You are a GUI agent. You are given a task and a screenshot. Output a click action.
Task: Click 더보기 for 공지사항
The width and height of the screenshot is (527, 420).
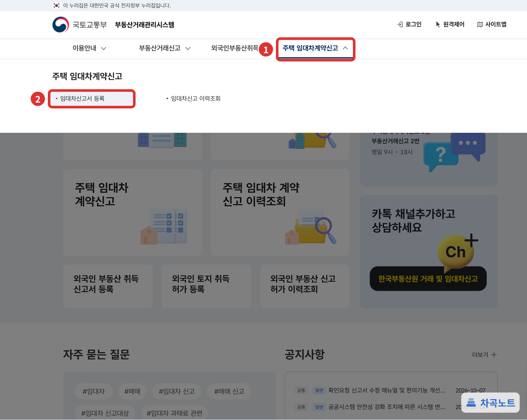tap(480, 355)
